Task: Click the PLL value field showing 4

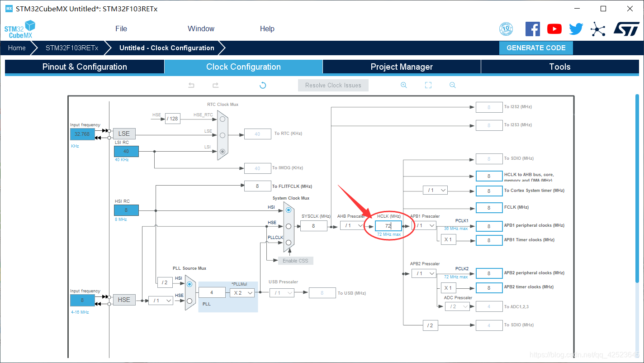Action: [212, 293]
